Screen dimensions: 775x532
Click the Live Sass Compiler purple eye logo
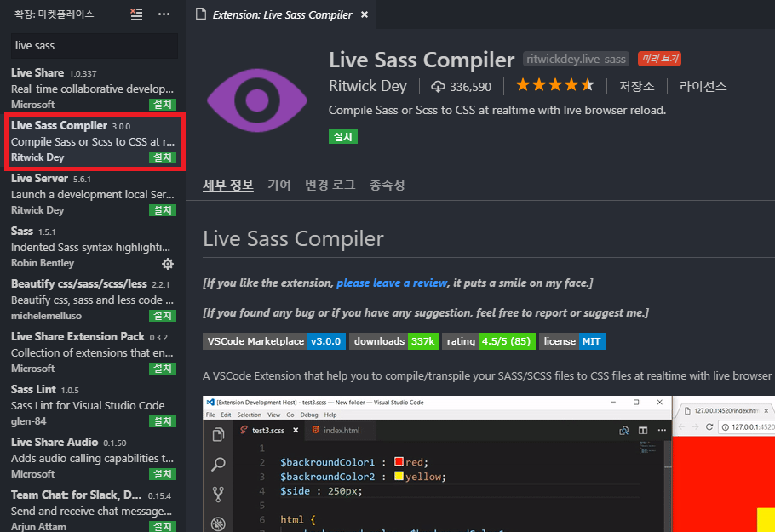click(x=257, y=100)
